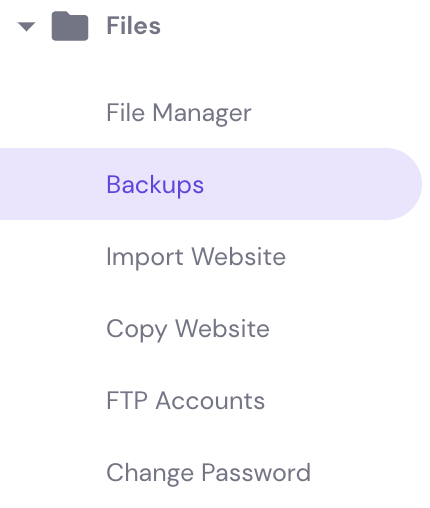Collapse the Files section arrow
Image resolution: width=430 pixels, height=508 pixels.
coord(27,27)
